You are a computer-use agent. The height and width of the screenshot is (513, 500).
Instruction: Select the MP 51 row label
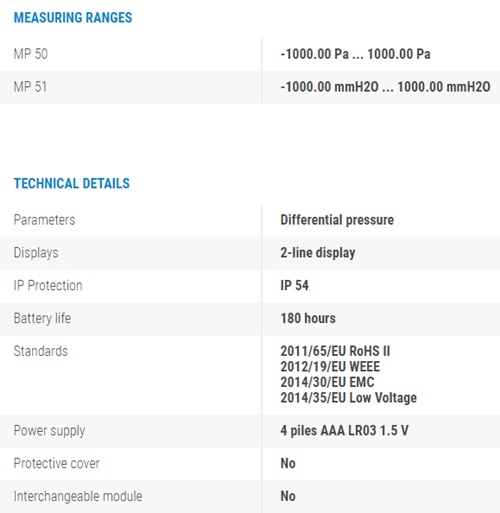pyautogui.click(x=30, y=87)
